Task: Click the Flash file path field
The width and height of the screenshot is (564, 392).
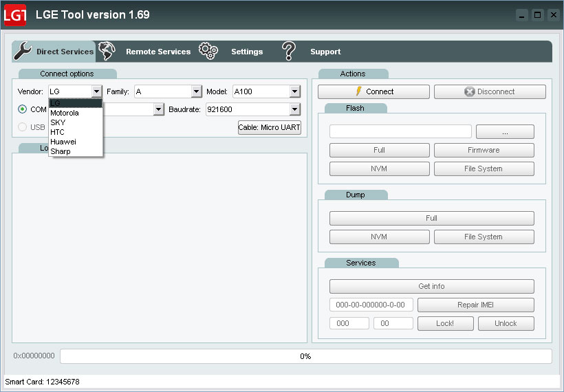Action: pyautogui.click(x=400, y=131)
